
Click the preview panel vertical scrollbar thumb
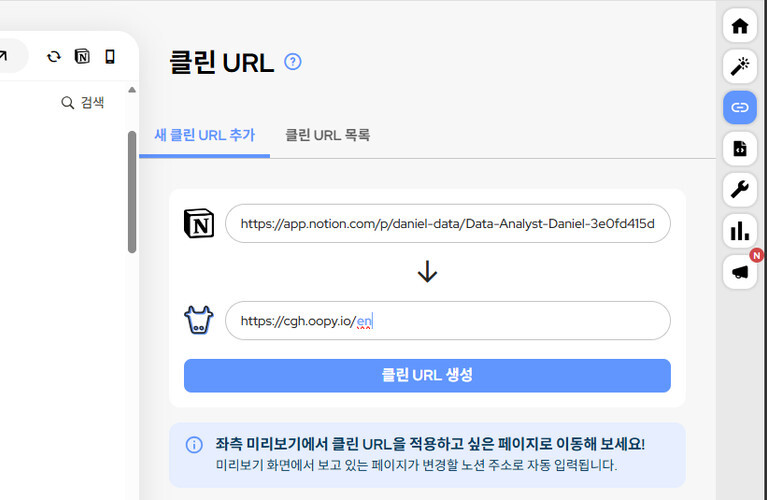132,192
